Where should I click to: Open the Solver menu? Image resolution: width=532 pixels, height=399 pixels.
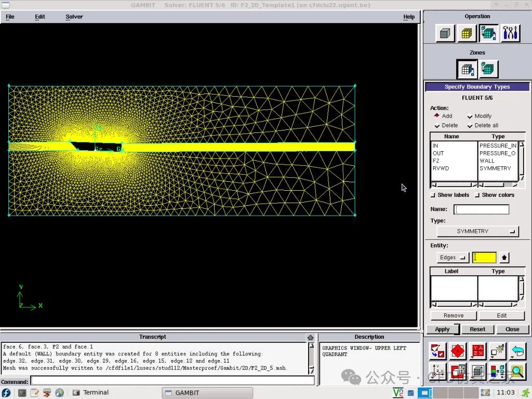74,17
